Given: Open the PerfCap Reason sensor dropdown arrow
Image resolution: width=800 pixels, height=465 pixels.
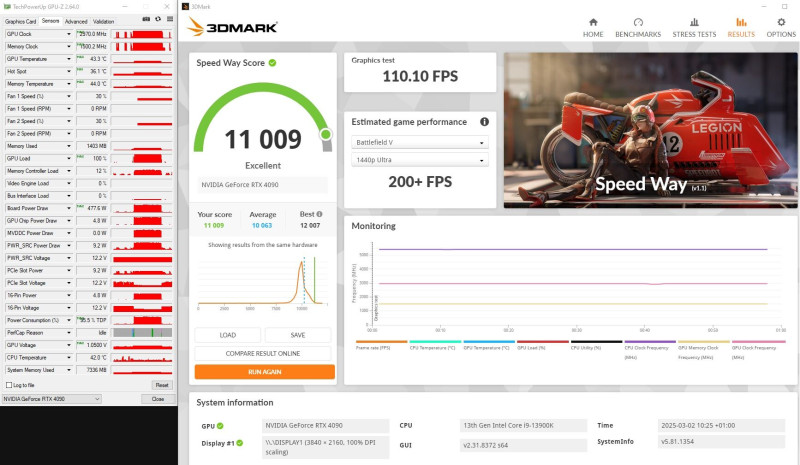Looking at the screenshot, I should click(x=69, y=333).
